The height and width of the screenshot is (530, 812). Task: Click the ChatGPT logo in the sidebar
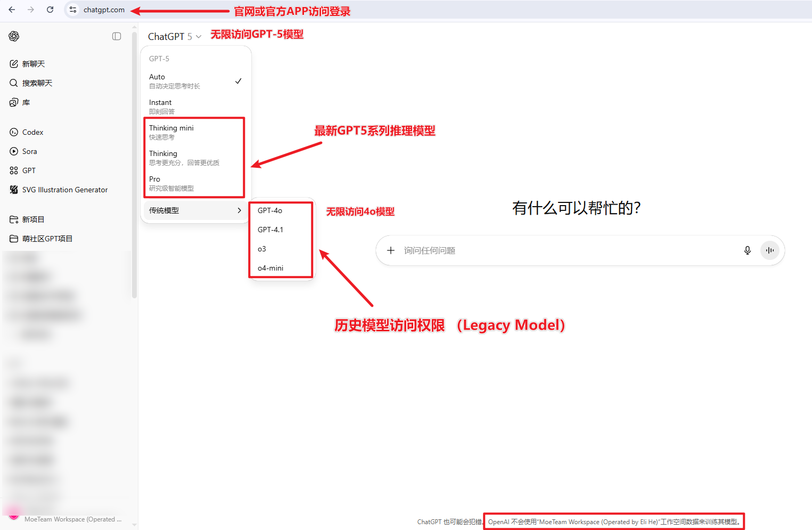pos(14,36)
